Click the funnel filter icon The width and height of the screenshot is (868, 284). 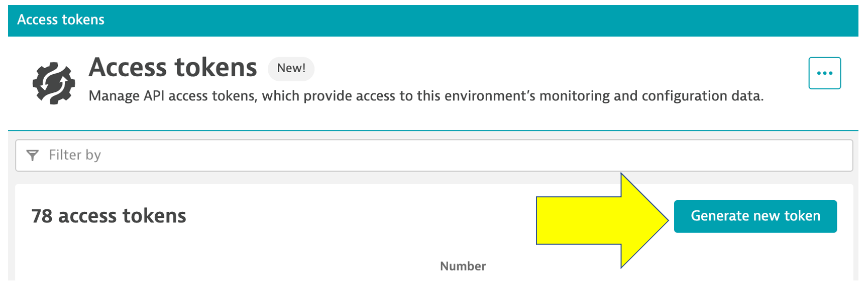(33, 156)
